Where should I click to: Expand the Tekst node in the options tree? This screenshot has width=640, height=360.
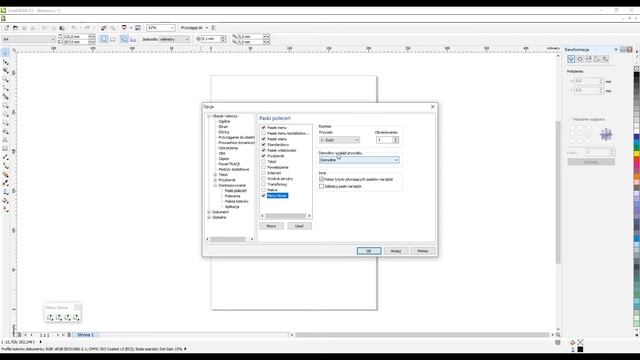coord(215,175)
